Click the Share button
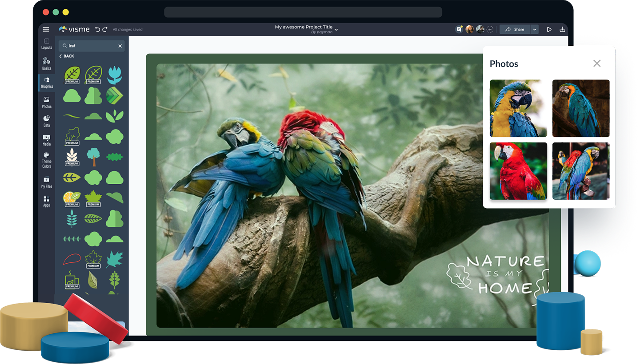 (x=515, y=29)
